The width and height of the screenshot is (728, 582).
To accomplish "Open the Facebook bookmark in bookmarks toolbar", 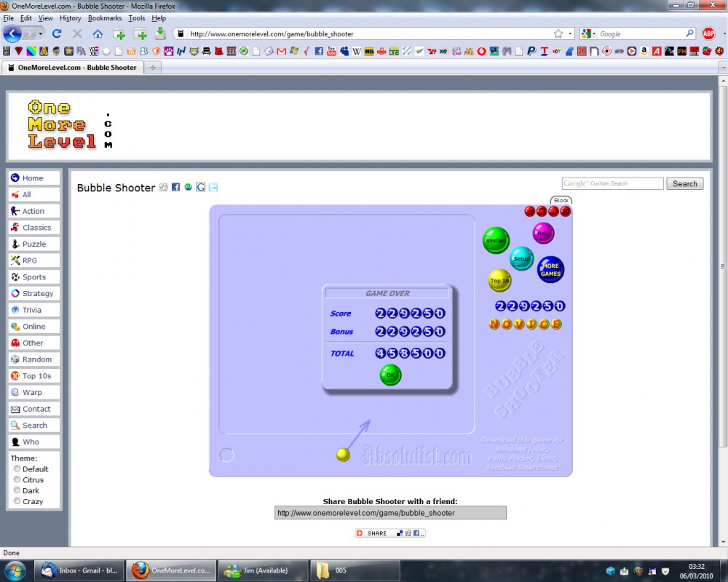I will (x=319, y=51).
